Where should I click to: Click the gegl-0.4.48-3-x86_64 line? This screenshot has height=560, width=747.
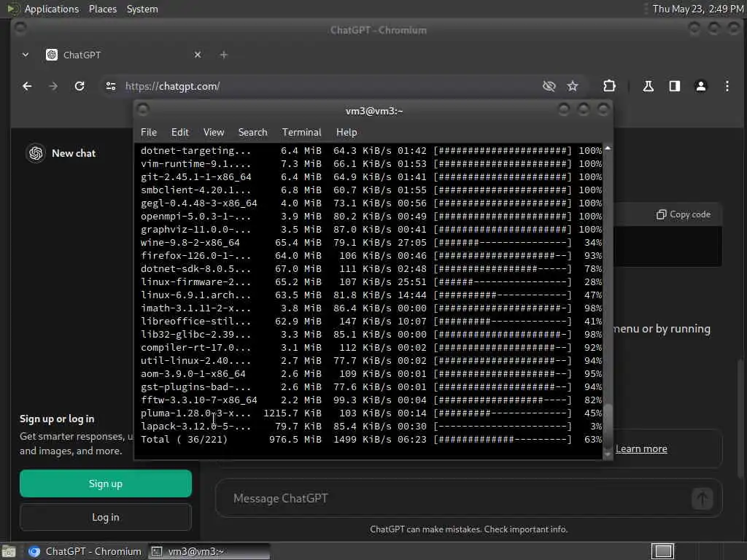point(371,203)
